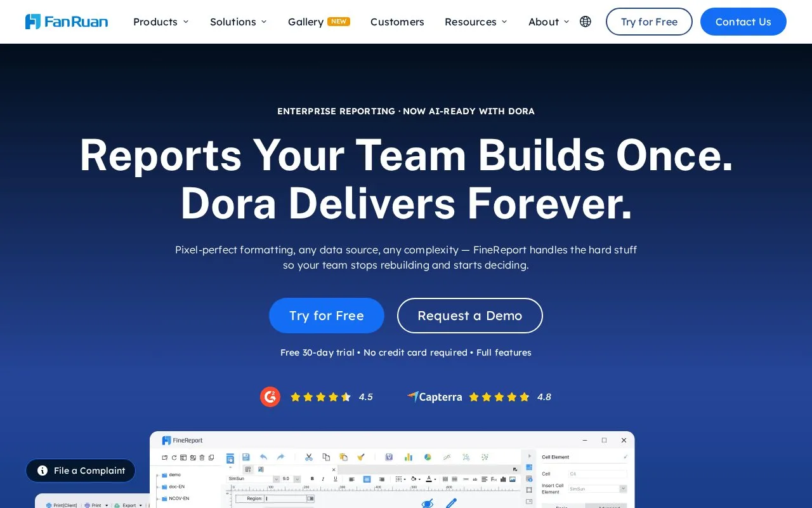Click the Copy icon in FineReport toolbar
This screenshot has width=812, height=508.
(x=326, y=457)
